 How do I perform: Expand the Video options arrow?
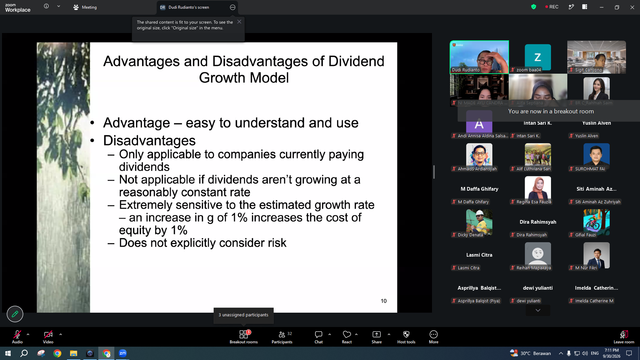60,334
